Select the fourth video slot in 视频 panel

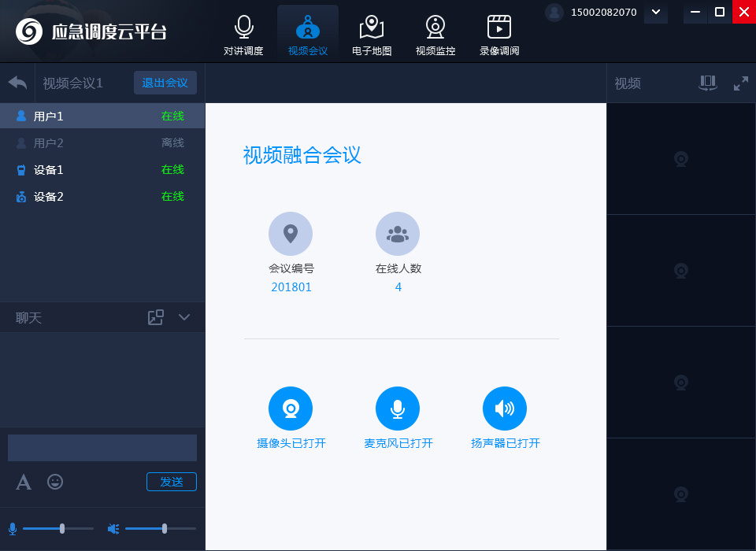[x=680, y=494]
